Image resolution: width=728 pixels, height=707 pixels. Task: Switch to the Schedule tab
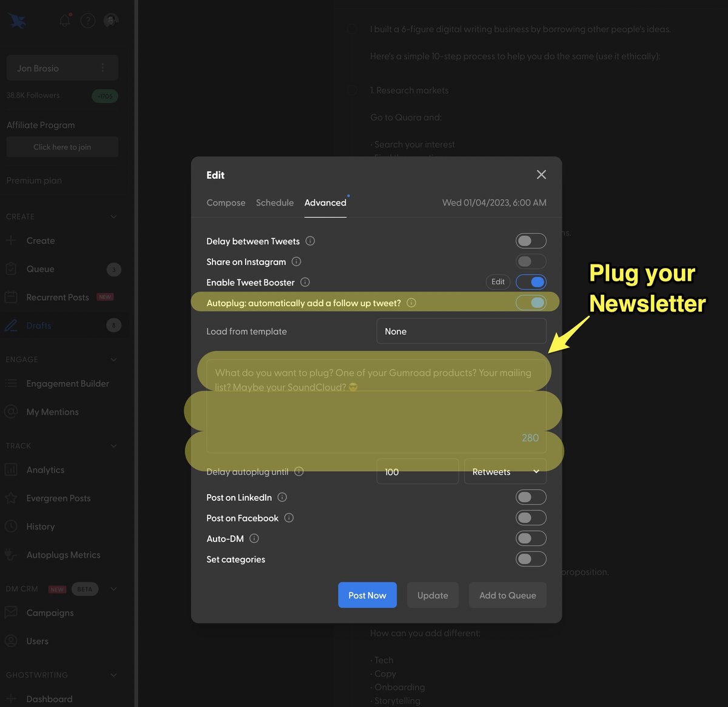275,203
